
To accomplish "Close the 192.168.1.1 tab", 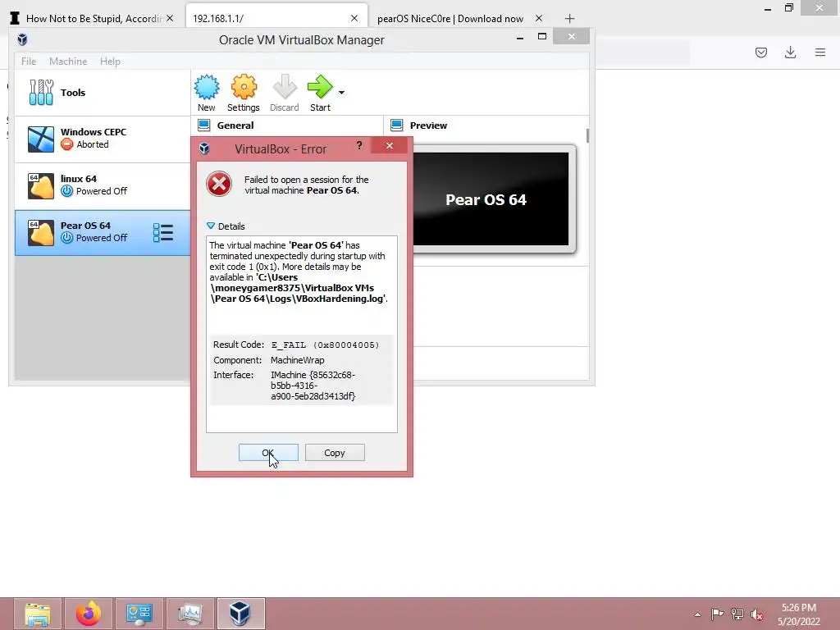I will (x=354, y=18).
